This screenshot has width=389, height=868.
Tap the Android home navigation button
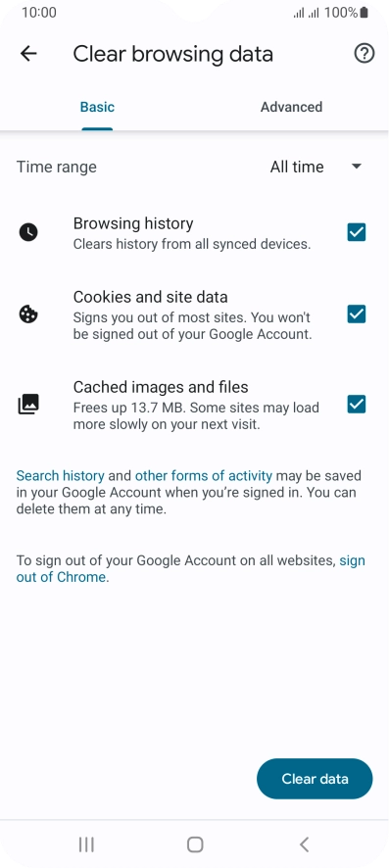[x=195, y=844]
